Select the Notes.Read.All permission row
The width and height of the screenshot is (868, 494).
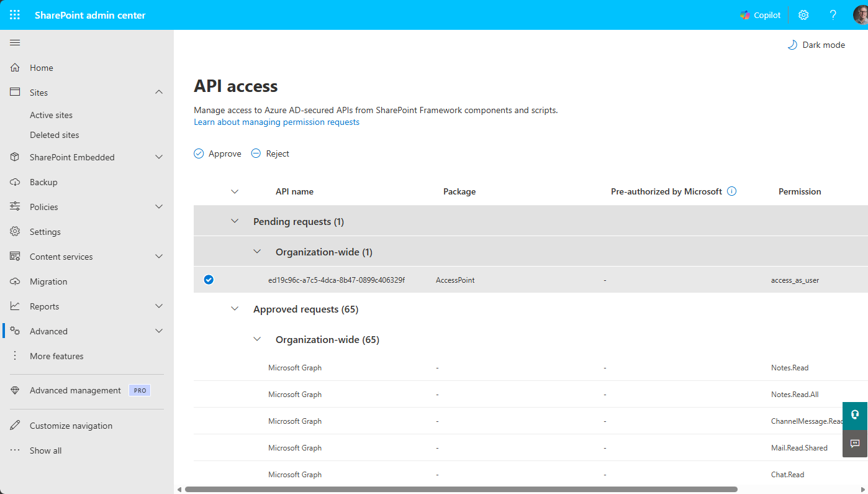[x=531, y=394]
